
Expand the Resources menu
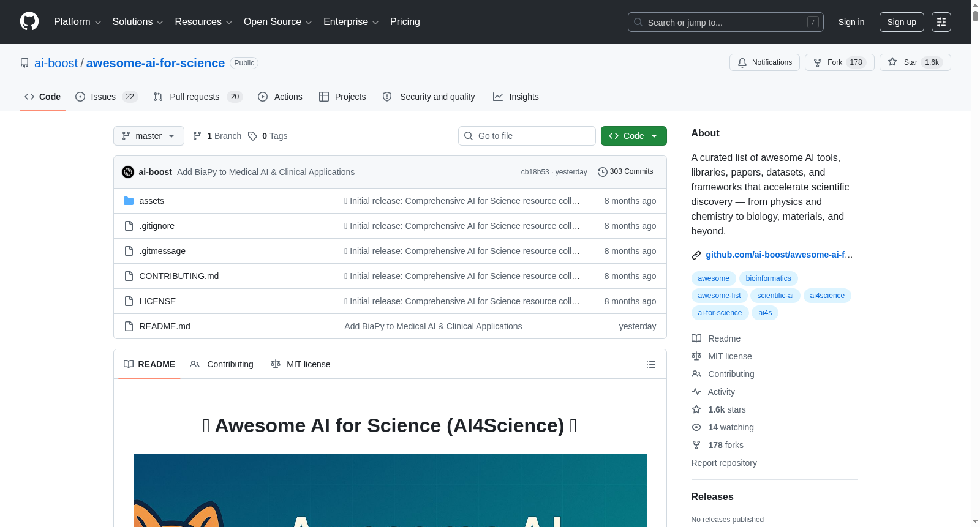(x=203, y=22)
